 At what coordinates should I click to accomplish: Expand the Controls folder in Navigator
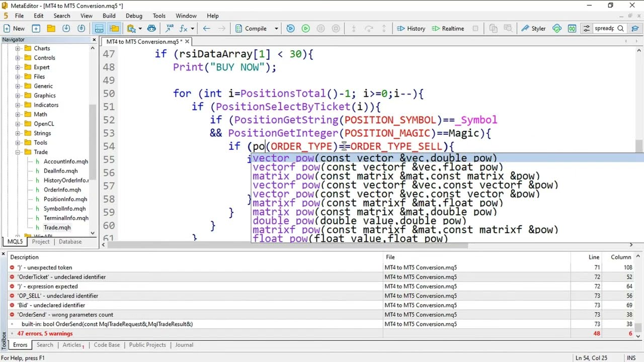(18, 58)
